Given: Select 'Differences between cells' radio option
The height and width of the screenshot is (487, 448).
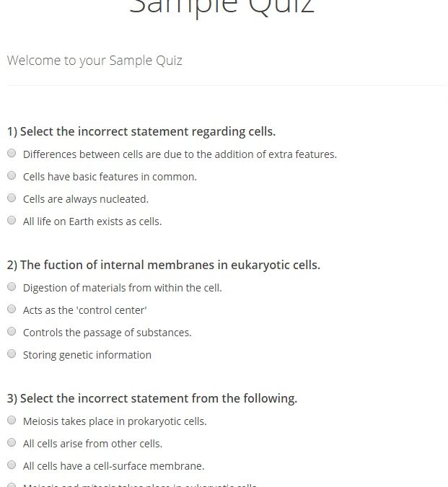Looking at the screenshot, I should coord(12,153).
